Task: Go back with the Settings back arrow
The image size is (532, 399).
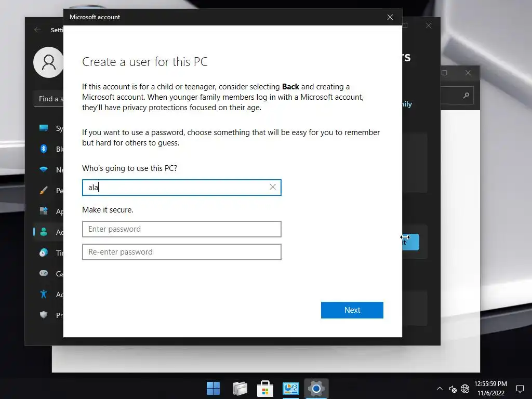Action: 37,30
